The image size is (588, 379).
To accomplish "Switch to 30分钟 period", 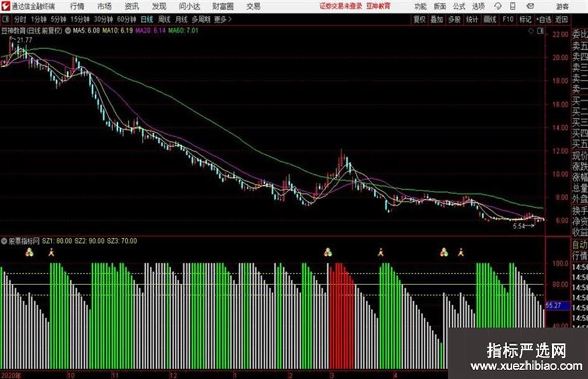I will [x=103, y=19].
